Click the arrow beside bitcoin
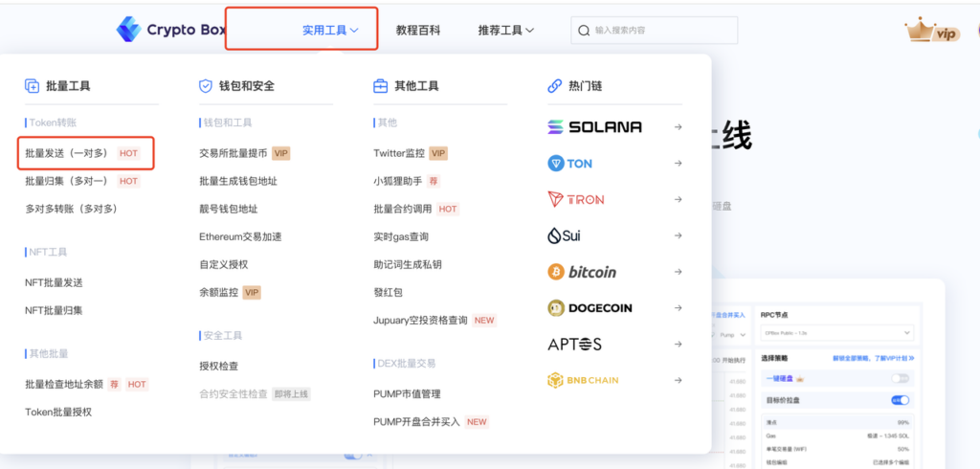Viewport: 980px width, 469px height. [x=678, y=272]
